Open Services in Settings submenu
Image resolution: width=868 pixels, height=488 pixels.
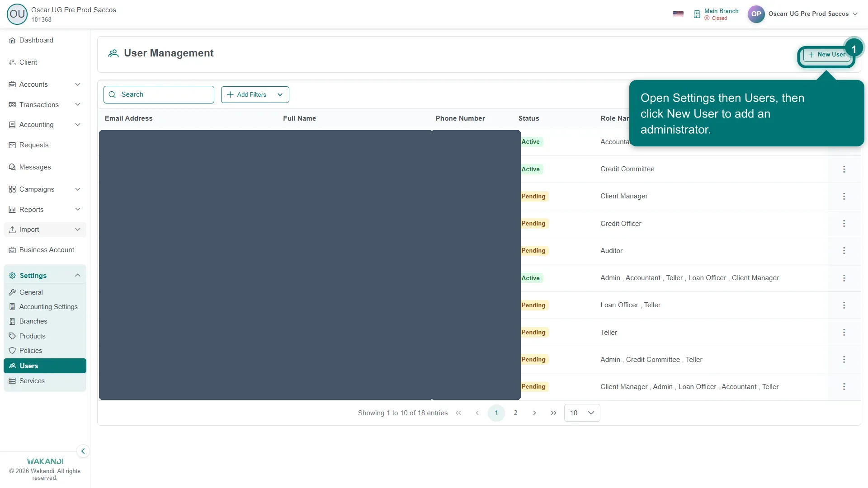45,381
